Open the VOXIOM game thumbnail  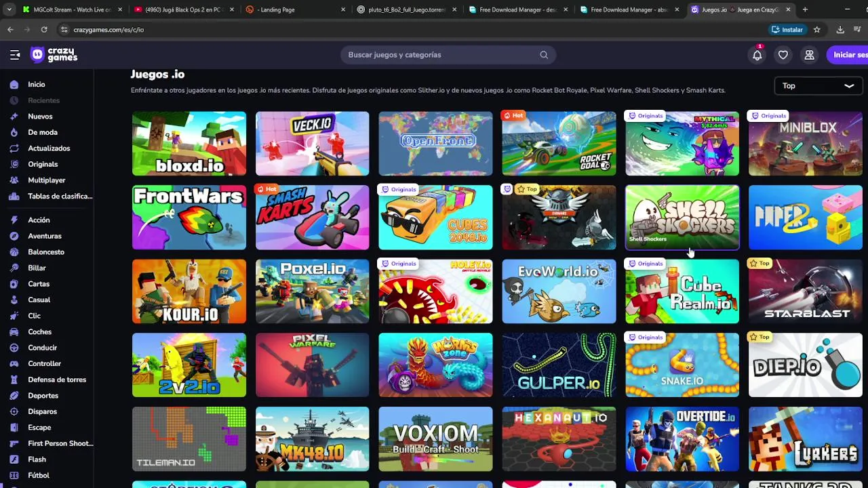point(435,439)
